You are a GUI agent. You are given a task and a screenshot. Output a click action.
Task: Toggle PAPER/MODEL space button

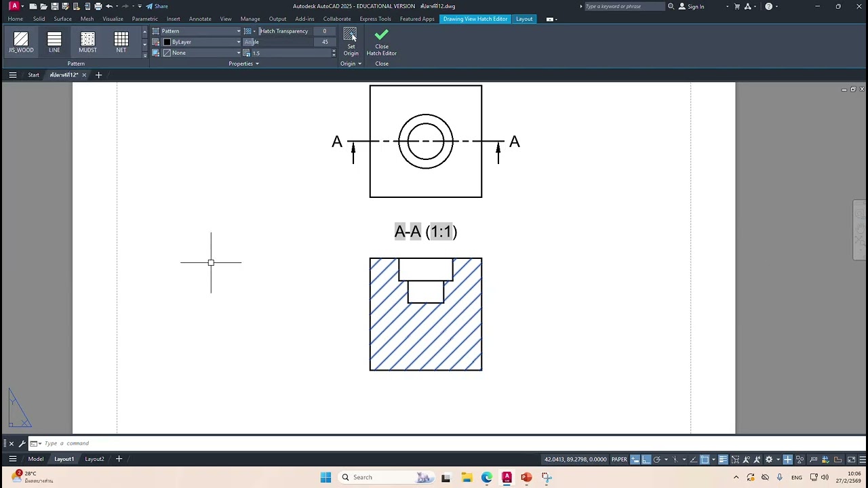tap(619, 460)
